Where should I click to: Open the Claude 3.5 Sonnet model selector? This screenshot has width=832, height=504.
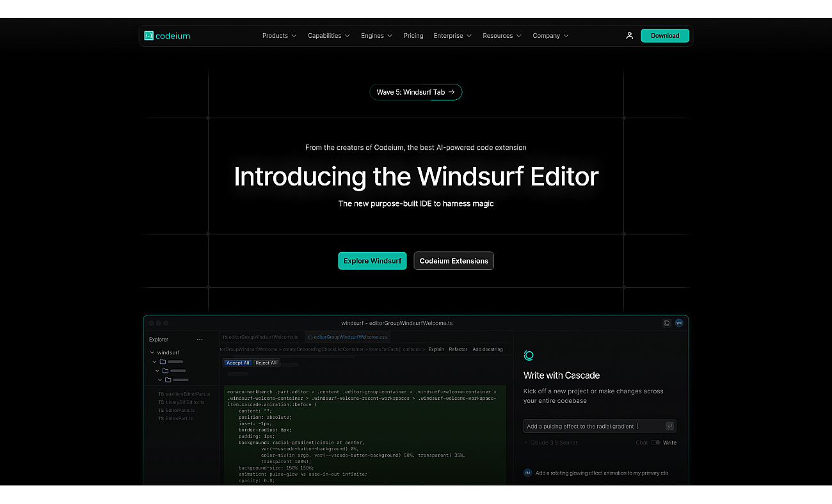[551, 443]
